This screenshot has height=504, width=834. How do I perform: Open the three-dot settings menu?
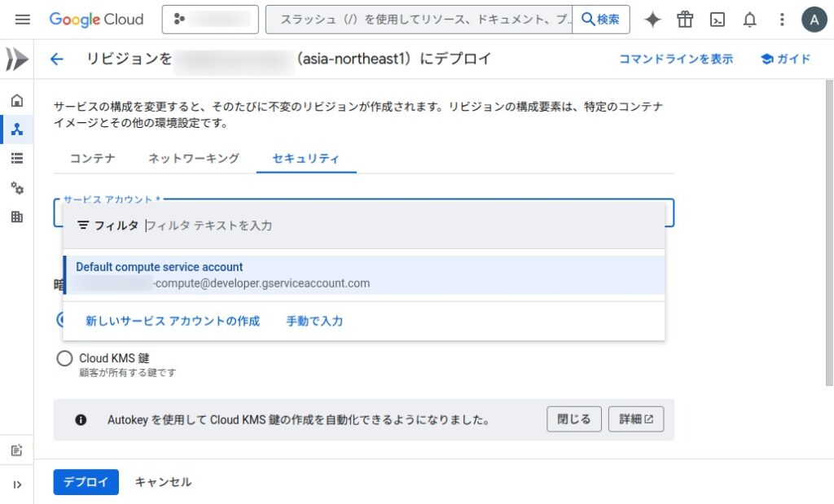(x=782, y=20)
